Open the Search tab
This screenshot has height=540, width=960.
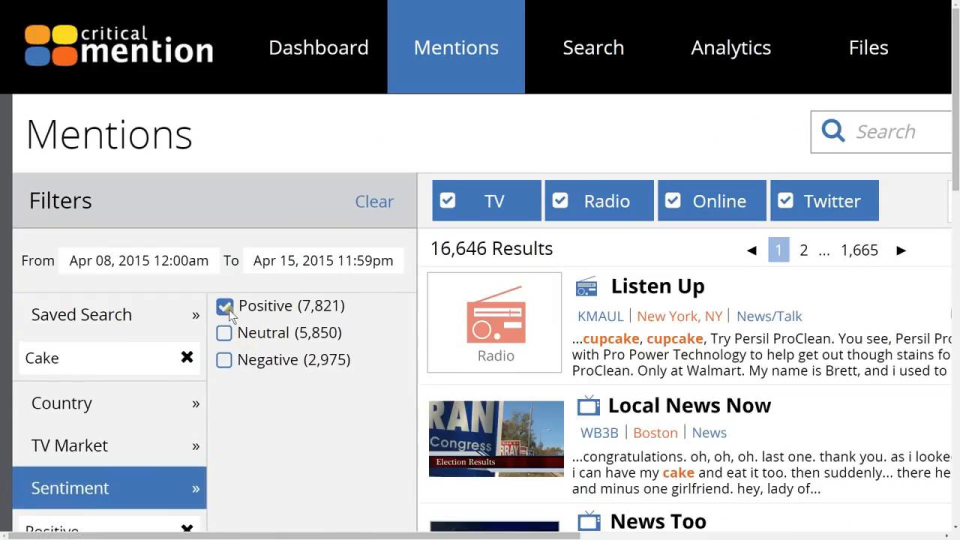pos(593,47)
